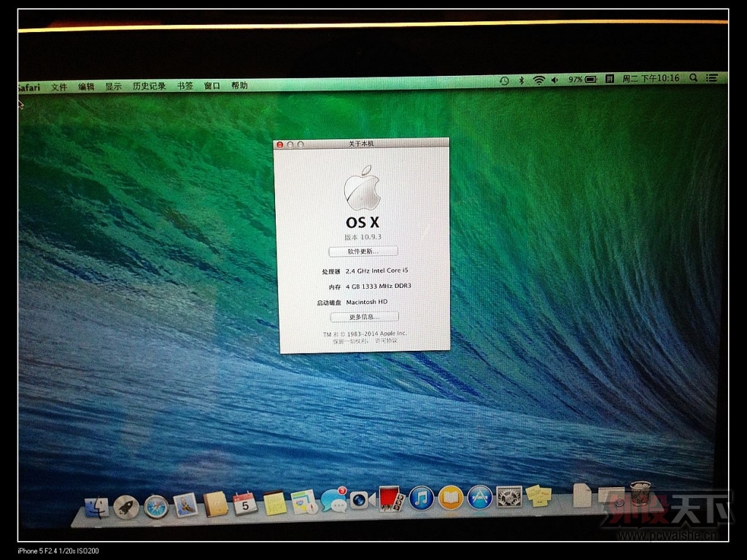Launch FaceTime camera icon in Dock
Viewport: 747px width, 560px height.
[x=362, y=500]
